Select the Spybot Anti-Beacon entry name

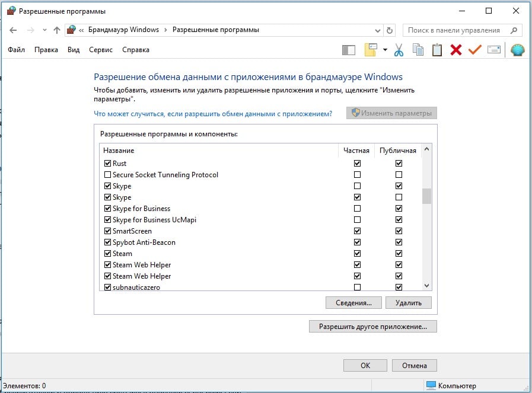point(144,242)
